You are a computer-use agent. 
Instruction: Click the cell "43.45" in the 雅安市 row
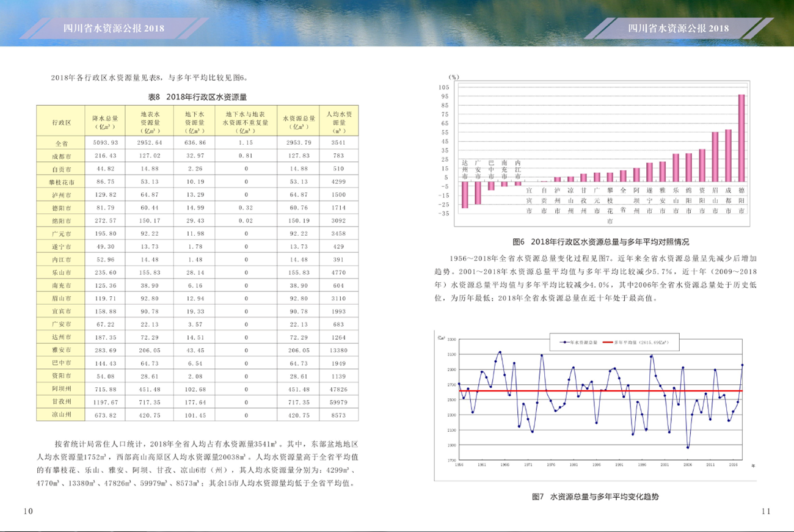click(x=195, y=349)
